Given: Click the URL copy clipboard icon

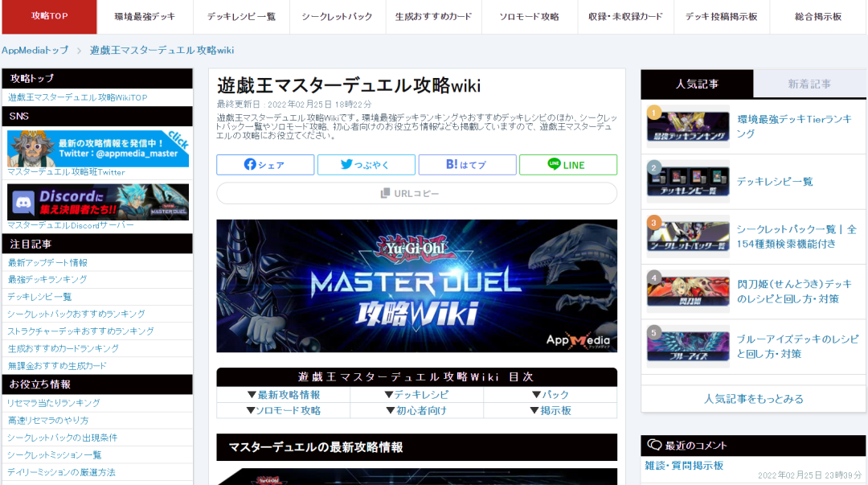Looking at the screenshot, I should 385,194.
